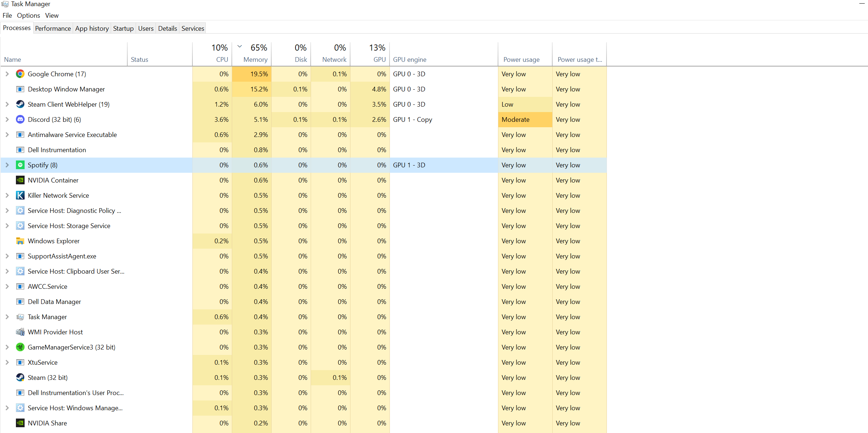Click the Discord process icon
Image resolution: width=868 pixels, height=433 pixels.
[20, 120]
